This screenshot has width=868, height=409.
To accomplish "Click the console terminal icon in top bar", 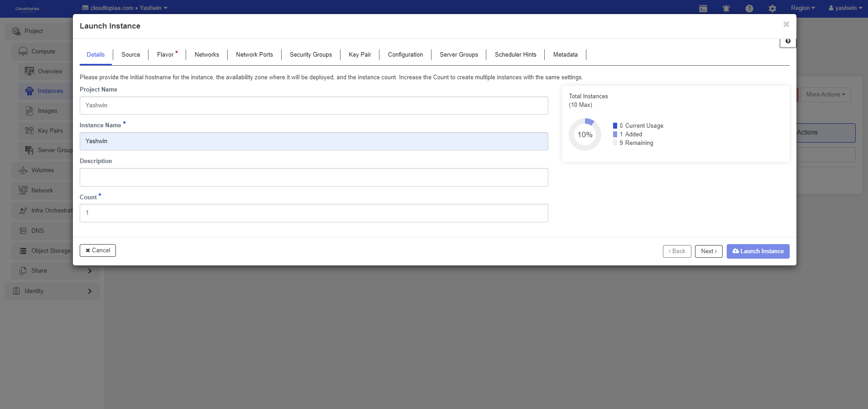I will (703, 9).
